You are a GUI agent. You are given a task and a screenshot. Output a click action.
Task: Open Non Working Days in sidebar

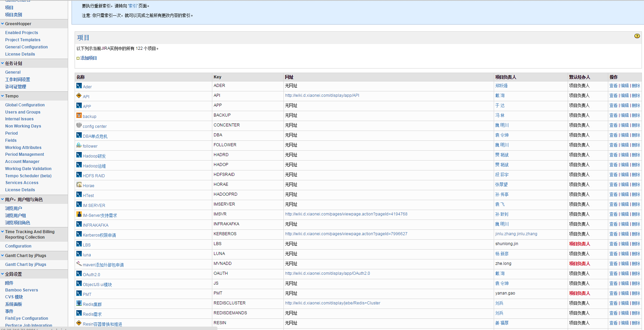pos(23,126)
